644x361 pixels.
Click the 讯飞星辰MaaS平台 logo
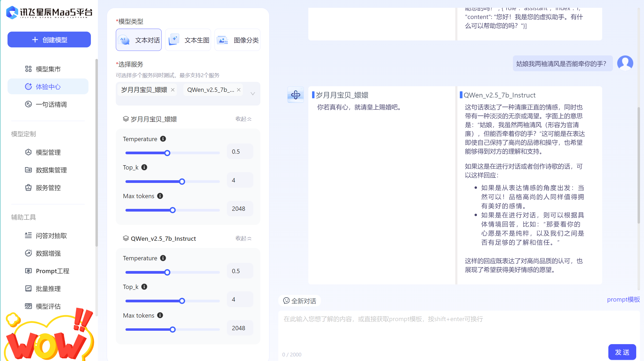(49, 13)
